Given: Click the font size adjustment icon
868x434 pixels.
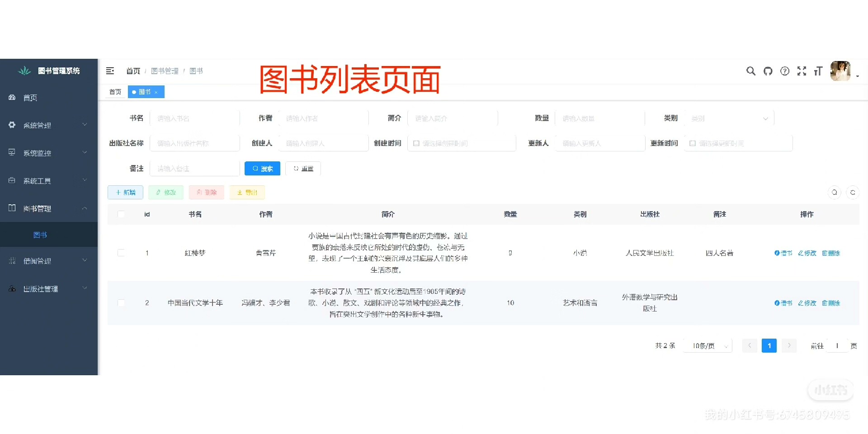Looking at the screenshot, I should pyautogui.click(x=818, y=71).
